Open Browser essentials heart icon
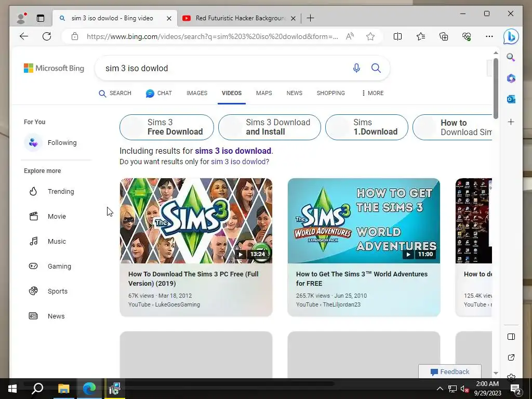 point(467,36)
